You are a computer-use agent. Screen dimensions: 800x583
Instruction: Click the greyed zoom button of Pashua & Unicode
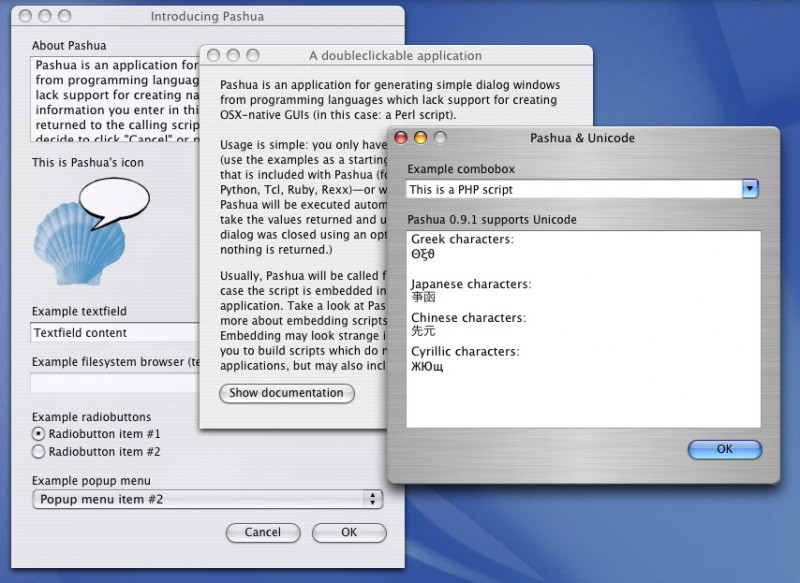pyautogui.click(x=440, y=138)
